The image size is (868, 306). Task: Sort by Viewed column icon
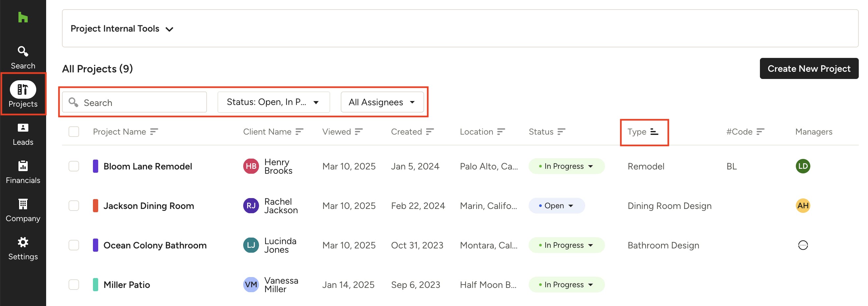click(x=359, y=132)
